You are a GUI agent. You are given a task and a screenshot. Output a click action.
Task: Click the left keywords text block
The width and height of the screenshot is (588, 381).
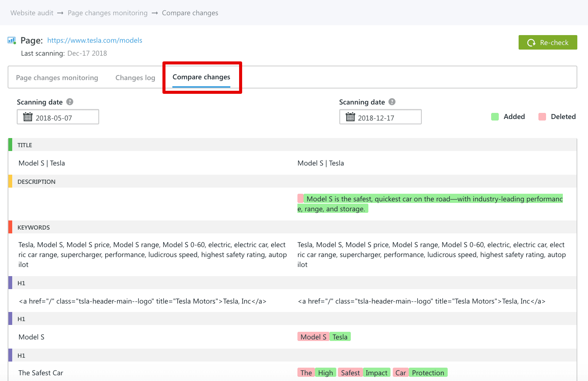coord(153,255)
